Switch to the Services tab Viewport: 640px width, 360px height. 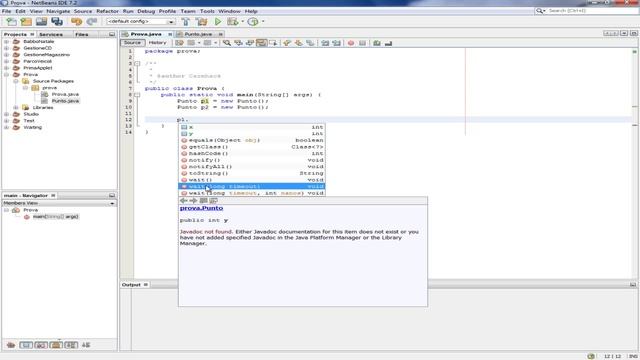click(x=51, y=34)
